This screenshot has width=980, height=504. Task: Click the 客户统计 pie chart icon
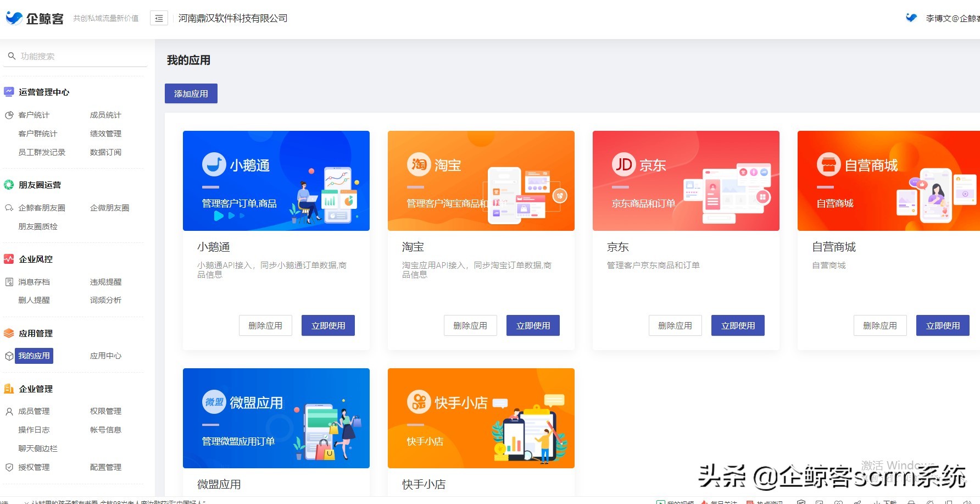click(x=9, y=115)
